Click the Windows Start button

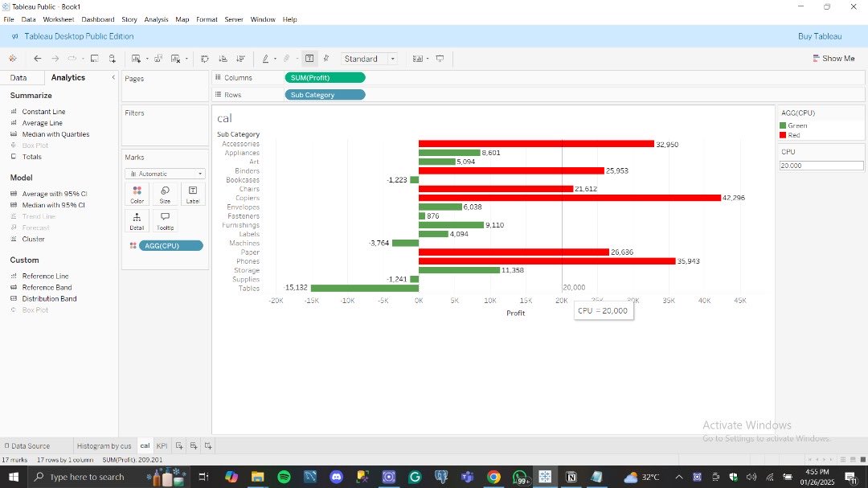click(x=14, y=477)
